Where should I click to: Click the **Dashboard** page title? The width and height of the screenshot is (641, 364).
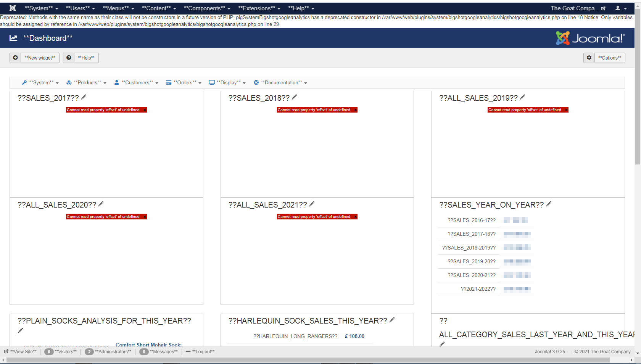[x=48, y=38]
